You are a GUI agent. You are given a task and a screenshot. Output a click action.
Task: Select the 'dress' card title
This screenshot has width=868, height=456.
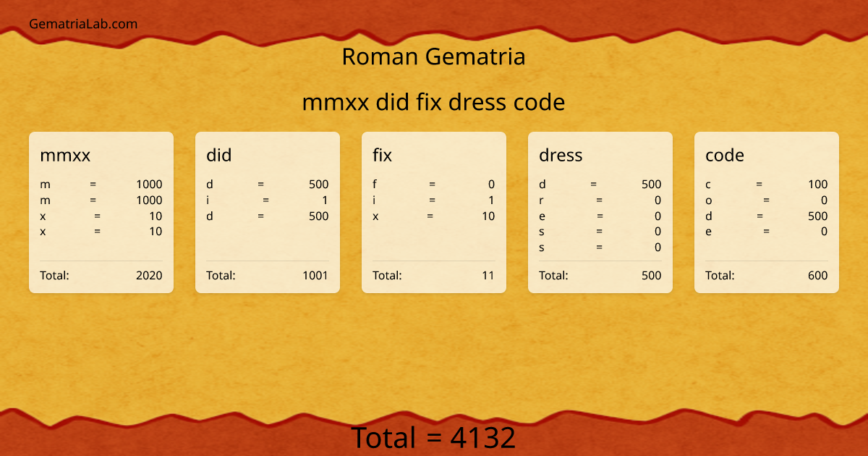pyautogui.click(x=561, y=155)
